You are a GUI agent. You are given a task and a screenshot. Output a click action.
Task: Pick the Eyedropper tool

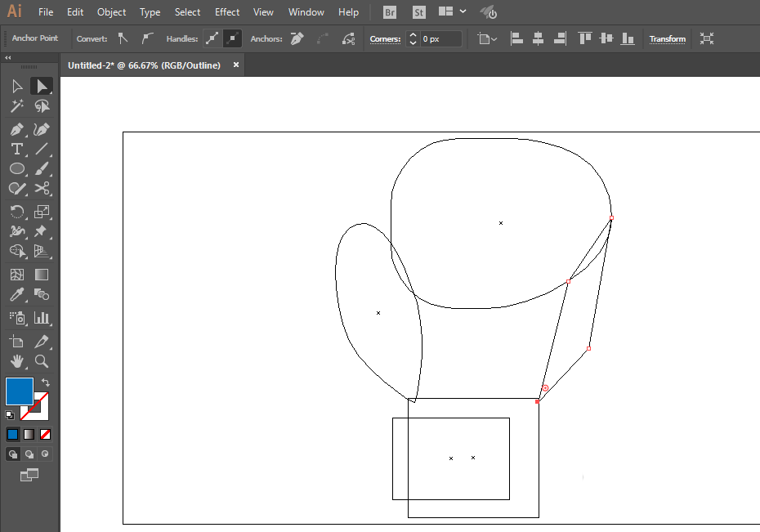tap(17, 294)
